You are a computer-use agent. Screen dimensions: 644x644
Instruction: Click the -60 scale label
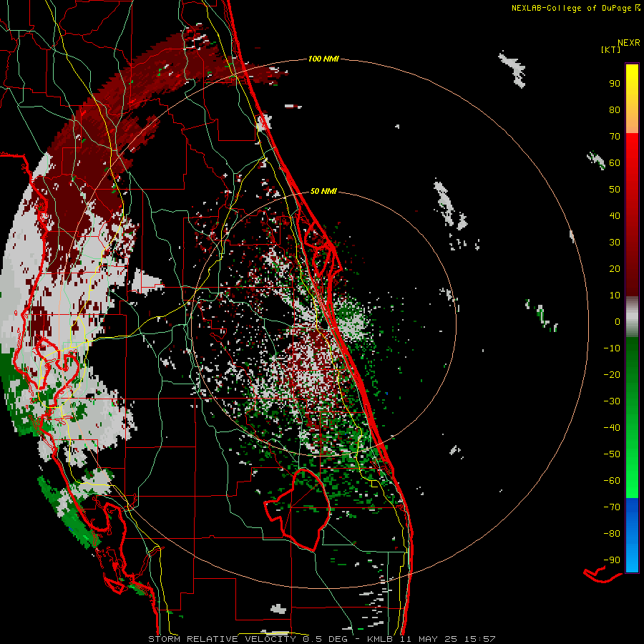pos(612,481)
